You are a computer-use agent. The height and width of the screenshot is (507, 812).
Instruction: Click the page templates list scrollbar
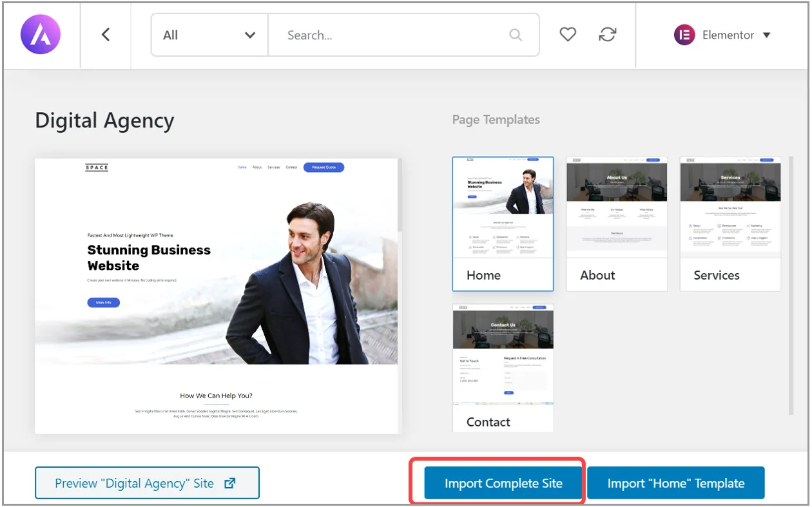791,285
